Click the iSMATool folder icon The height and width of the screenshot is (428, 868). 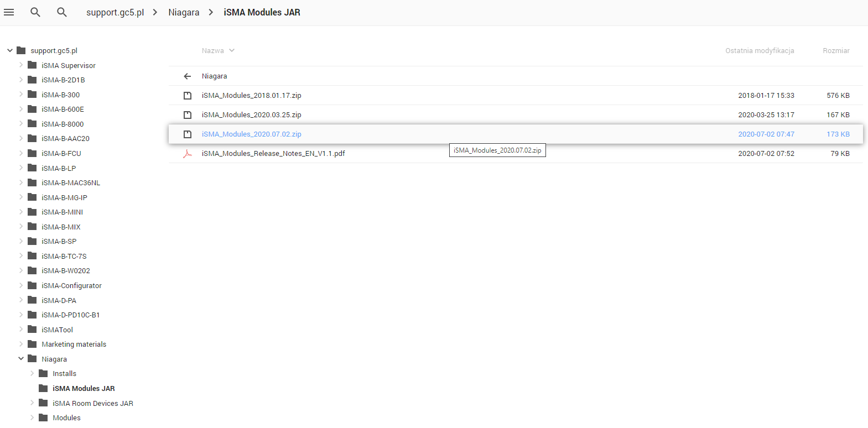point(32,330)
